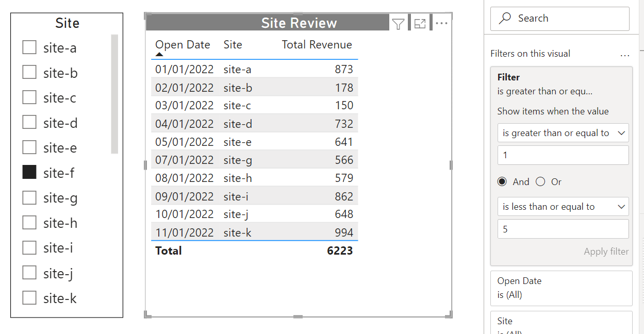
Task: Select the And radio button
Action: [502, 181]
